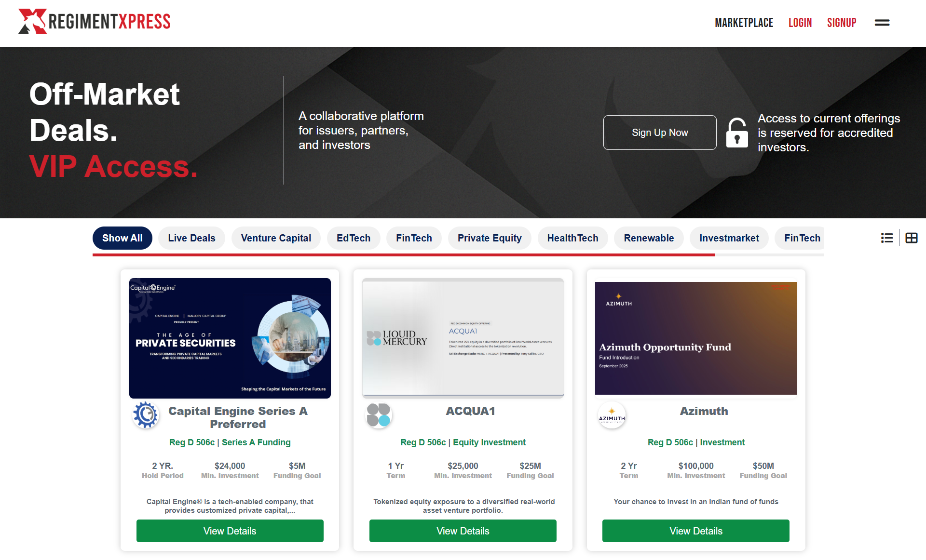This screenshot has height=560, width=926.
Task: Click the Sign Up Now button
Action: click(x=660, y=133)
